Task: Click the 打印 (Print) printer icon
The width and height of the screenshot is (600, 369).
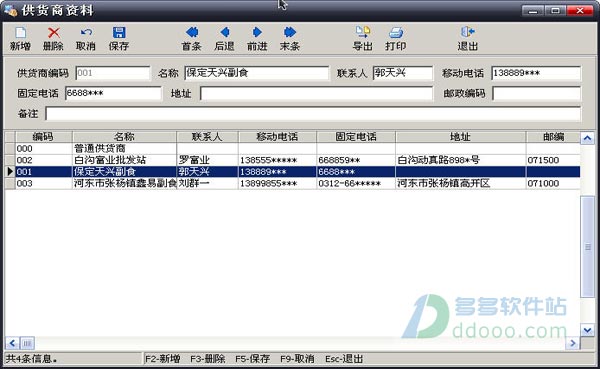Action: [396, 33]
